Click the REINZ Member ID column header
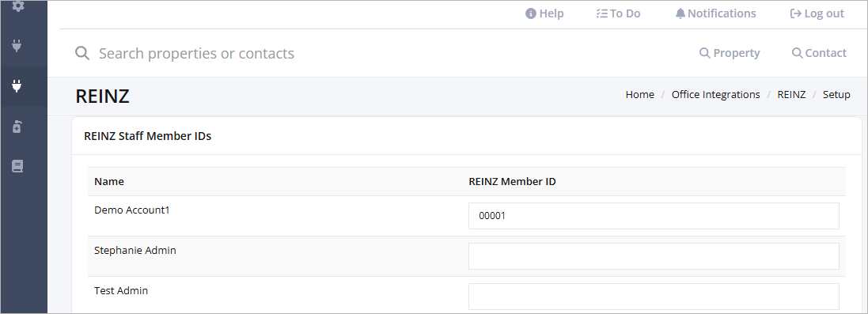The width and height of the screenshot is (868, 314). 512,182
